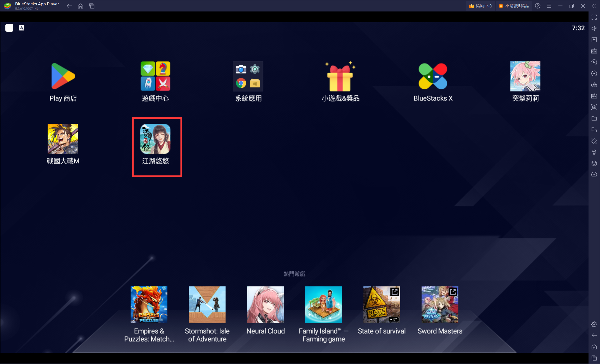Open the hamburger menu in title bar
Viewport: 600px width, 364px height.
549,6
